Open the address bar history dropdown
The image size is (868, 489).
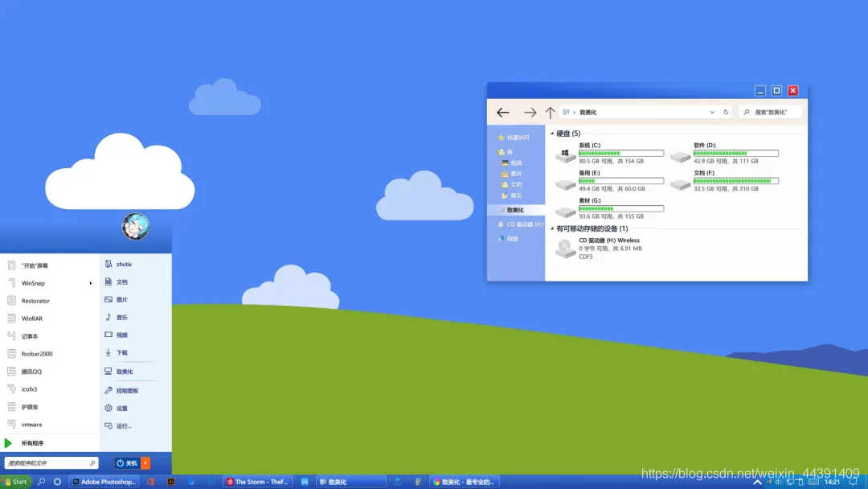pyautogui.click(x=712, y=113)
